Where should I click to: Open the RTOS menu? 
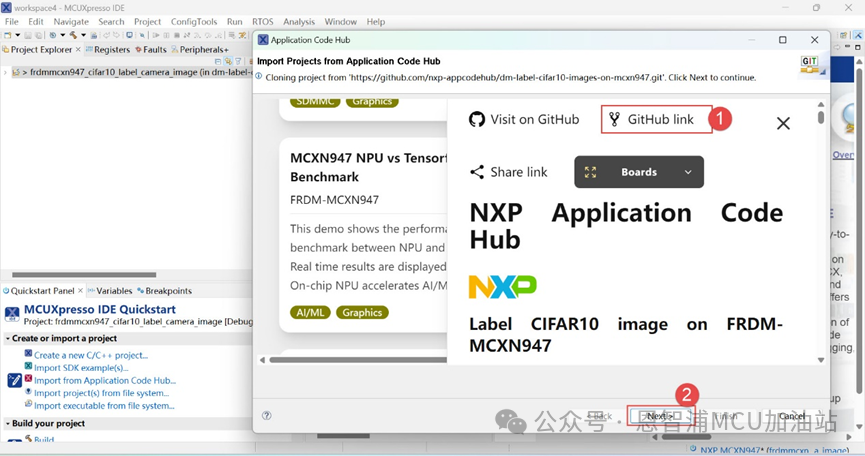[263, 22]
